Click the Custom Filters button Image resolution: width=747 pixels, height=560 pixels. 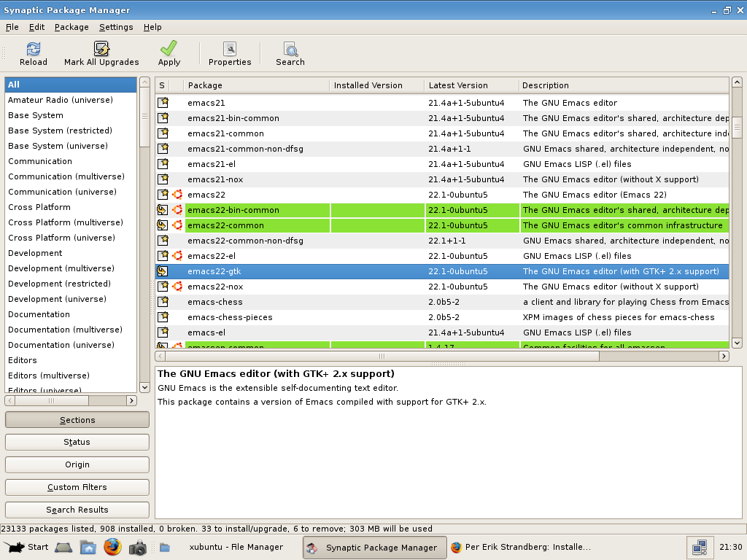77,487
